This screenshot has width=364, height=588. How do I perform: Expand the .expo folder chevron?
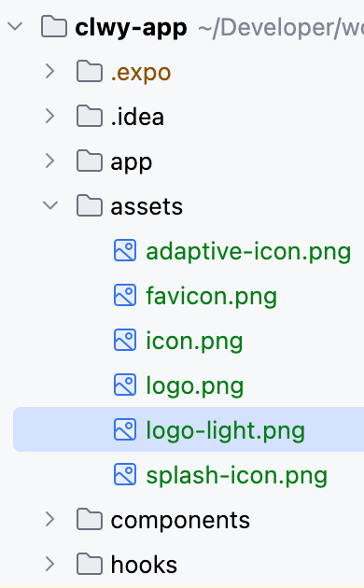(49, 71)
